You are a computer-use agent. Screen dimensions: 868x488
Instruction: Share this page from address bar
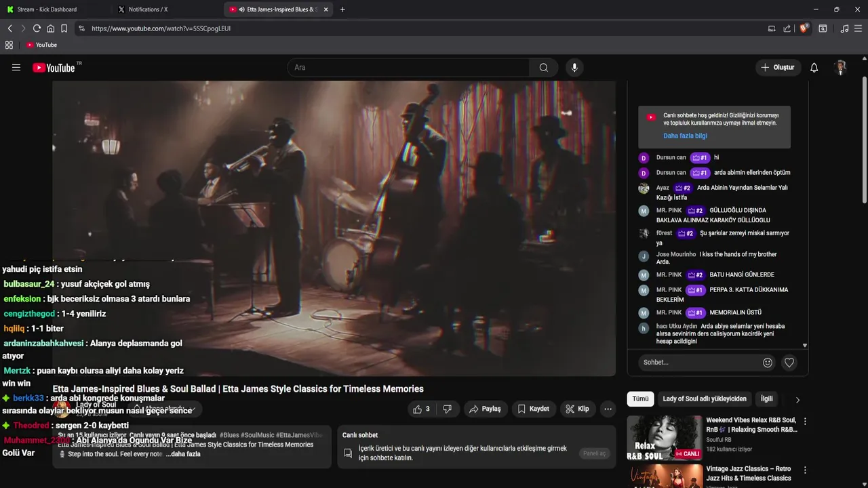click(787, 28)
